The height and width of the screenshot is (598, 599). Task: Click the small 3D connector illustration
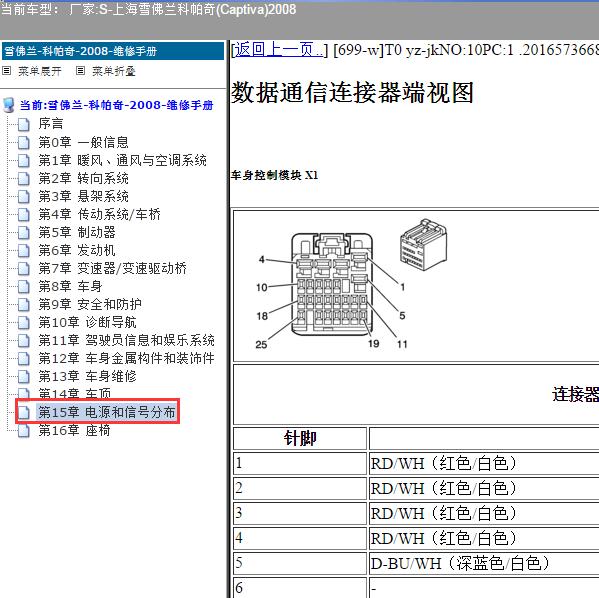click(x=423, y=245)
